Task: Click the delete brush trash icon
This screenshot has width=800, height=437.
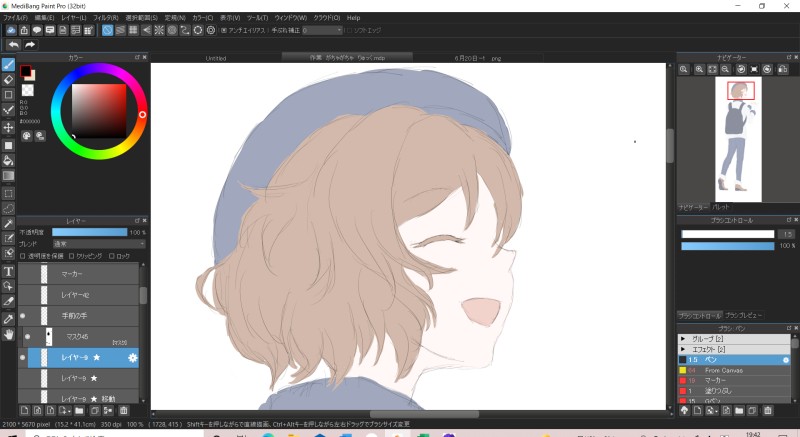Action: click(767, 410)
